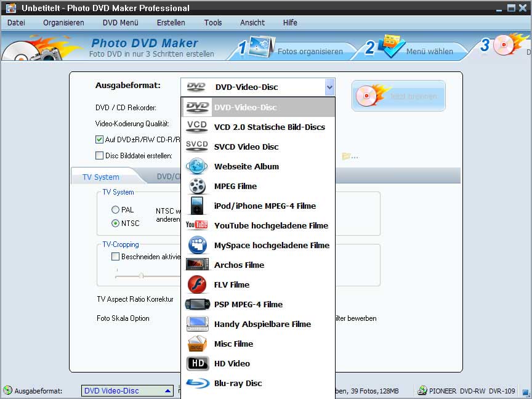Screen dimensions: 532x399
Task: Click the globe icon for Webseite Album
Action: 197,166
